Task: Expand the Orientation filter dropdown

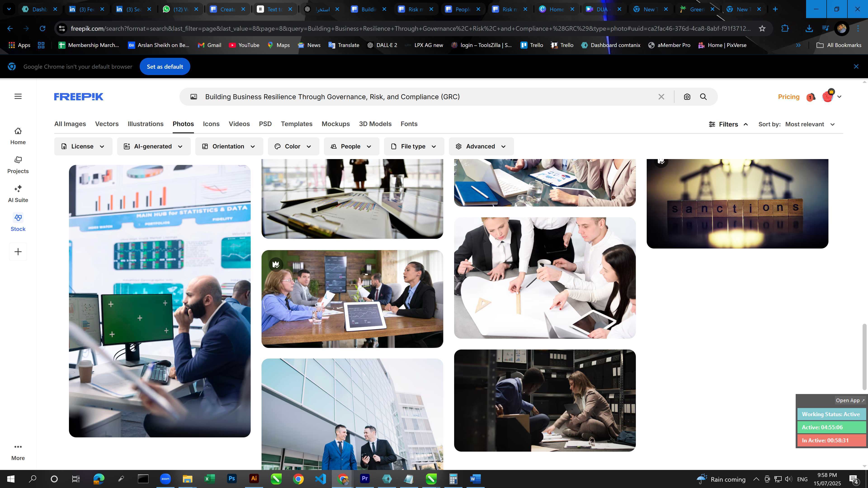Action: click(x=229, y=146)
